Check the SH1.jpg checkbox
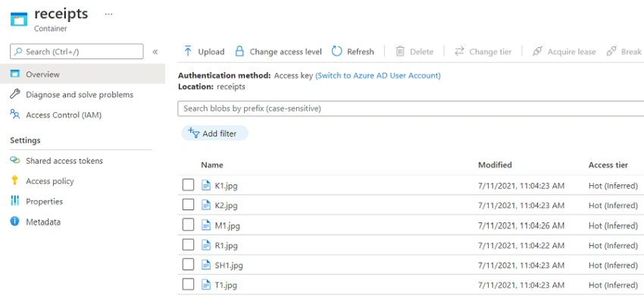 point(188,264)
